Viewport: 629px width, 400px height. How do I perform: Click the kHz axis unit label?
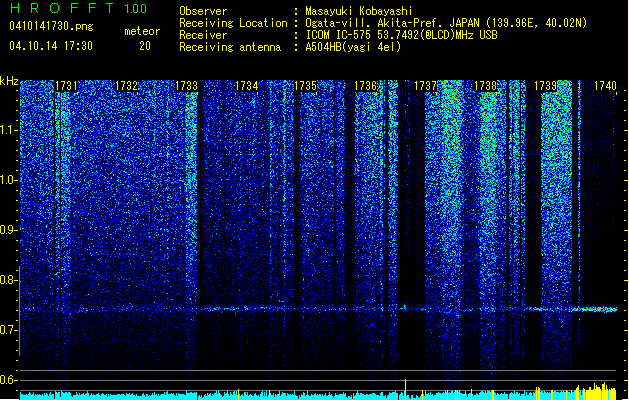[9, 81]
